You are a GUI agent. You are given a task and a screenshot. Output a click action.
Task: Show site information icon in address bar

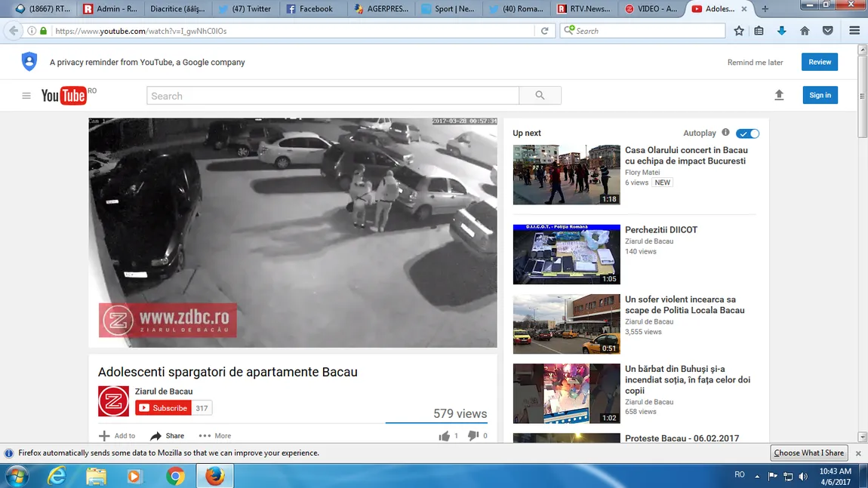coord(32,31)
